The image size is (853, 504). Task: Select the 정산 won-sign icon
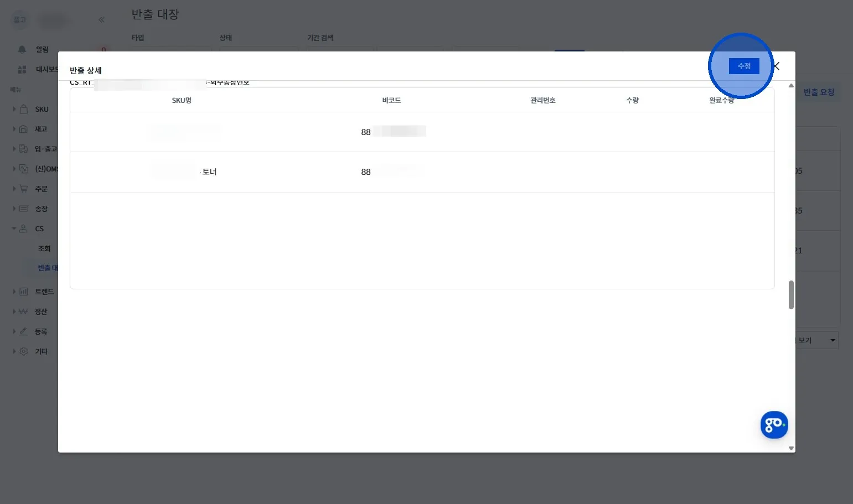pos(23,311)
